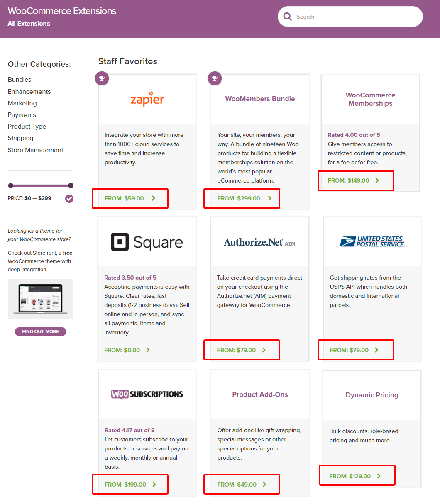Click the Staff Favorites heading
Viewport: 440px width, 504px height.
(128, 61)
